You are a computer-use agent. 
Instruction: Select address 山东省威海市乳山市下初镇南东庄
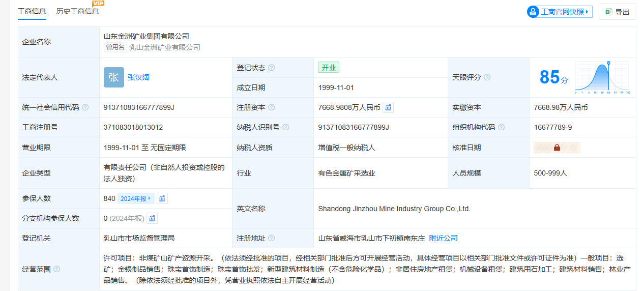point(372,238)
